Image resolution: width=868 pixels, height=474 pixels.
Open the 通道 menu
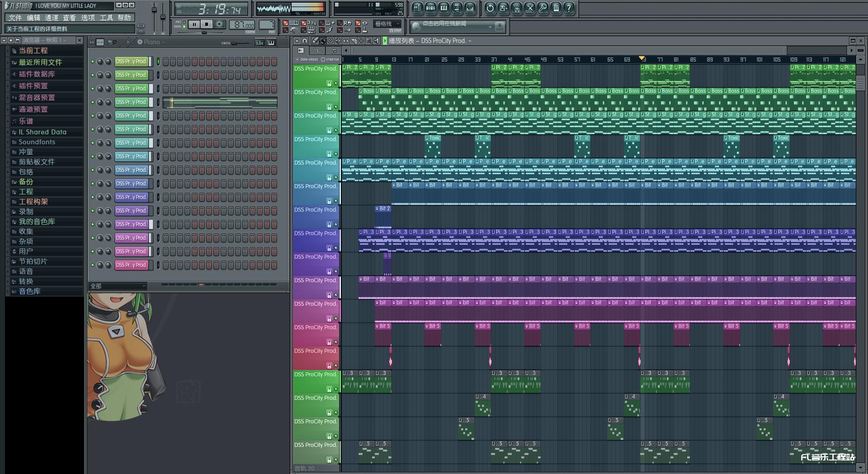pos(52,18)
